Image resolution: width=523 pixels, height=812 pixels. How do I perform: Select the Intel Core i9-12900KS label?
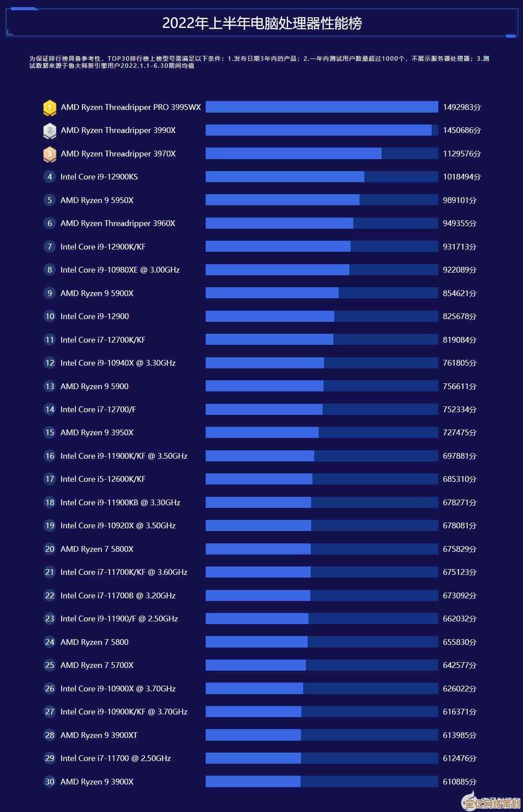tap(99, 177)
